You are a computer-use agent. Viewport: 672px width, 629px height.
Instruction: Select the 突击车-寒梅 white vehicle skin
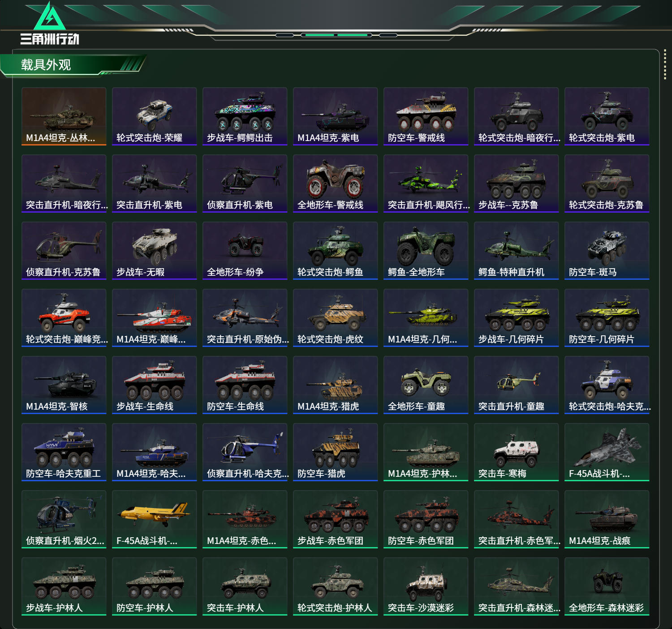[x=517, y=452]
